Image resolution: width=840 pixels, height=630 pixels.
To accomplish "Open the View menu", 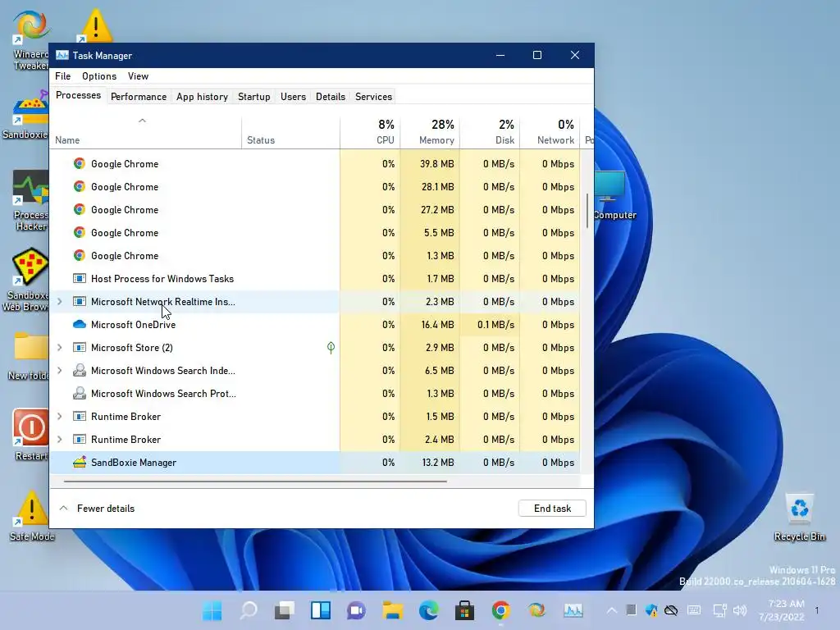I will (138, 76).
